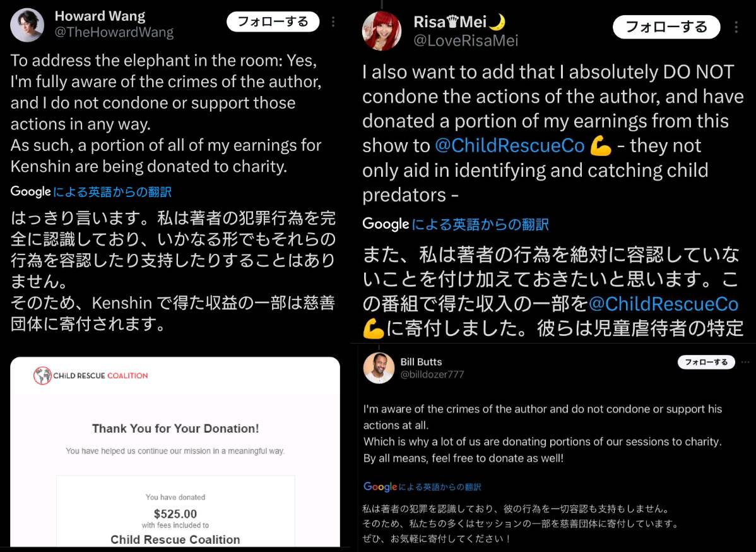Click the Google logo under Howard's tweet
The width and height of the screenshot is (756, 552).
tap(31, 192)
